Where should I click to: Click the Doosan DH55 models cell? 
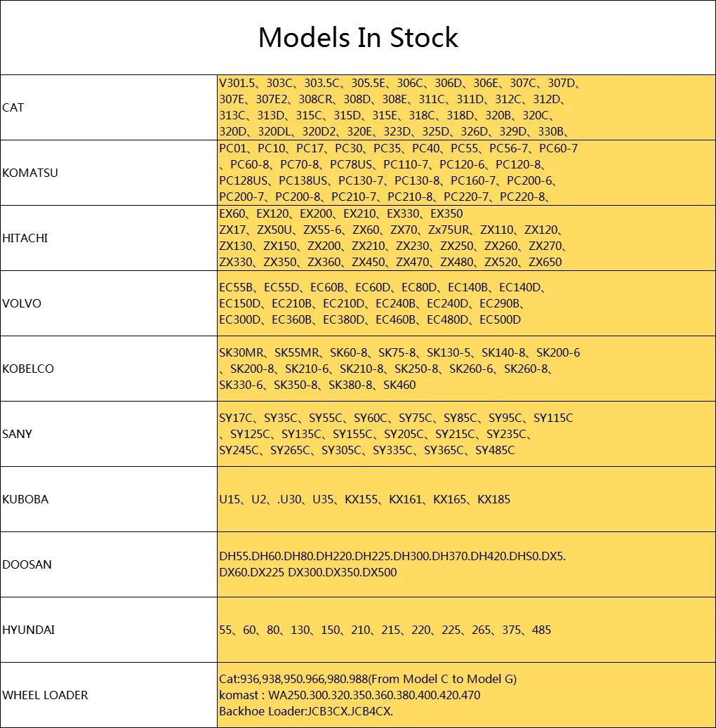(x=466, y=564)
